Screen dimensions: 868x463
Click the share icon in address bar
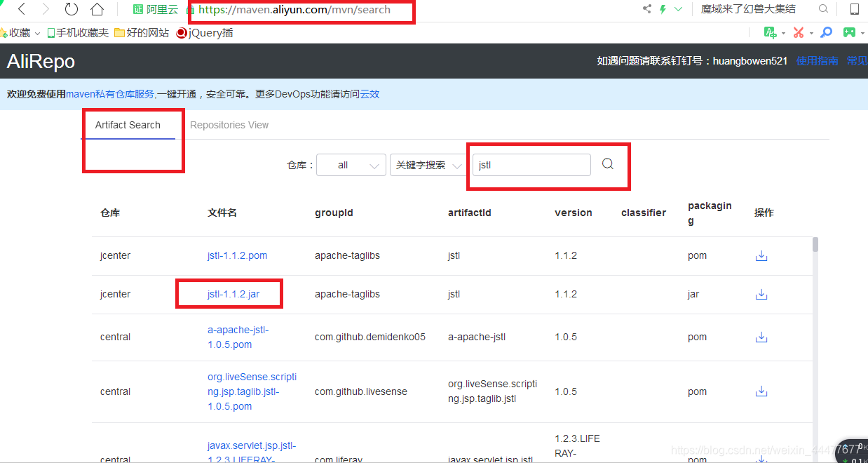click(646, 9)
